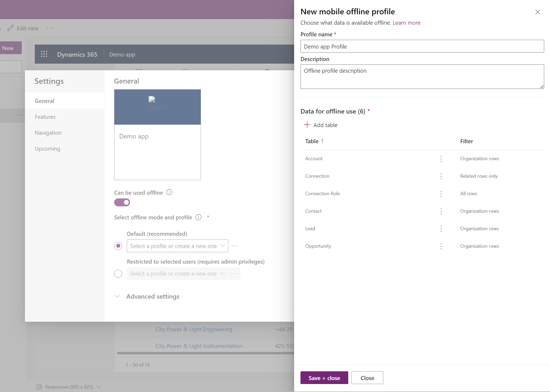Click the ellipsis icon next to Opportunity table
Image resolution: width=550 pixels, height=392 pixels.
(x=441, y=246)
